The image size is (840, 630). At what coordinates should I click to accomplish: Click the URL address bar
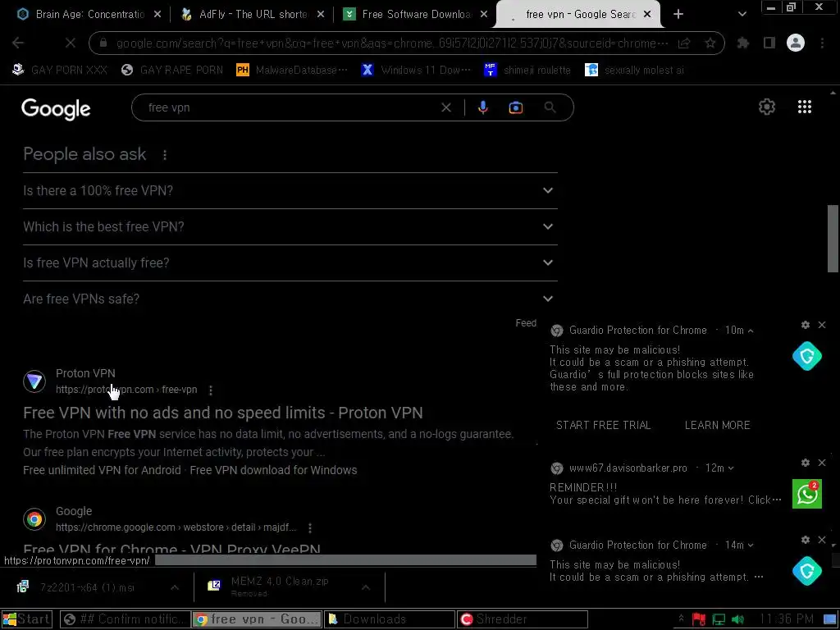[x=391, y=43]
